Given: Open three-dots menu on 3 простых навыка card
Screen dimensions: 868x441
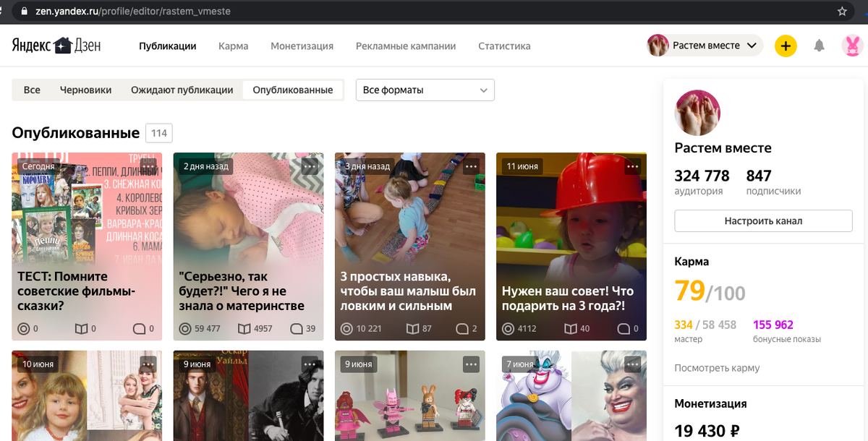Looking at the screenshot, I should click(x=471, y=166).
